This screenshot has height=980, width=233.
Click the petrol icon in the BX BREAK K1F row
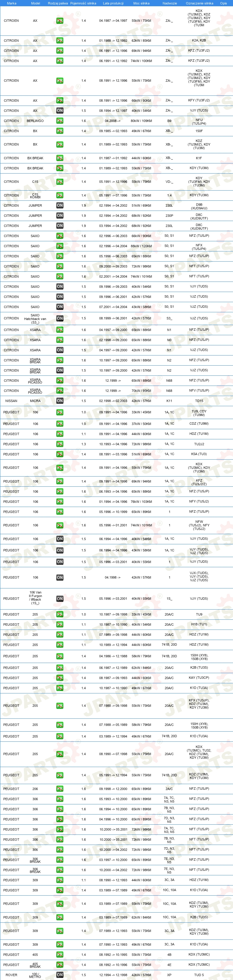[60, 158]
